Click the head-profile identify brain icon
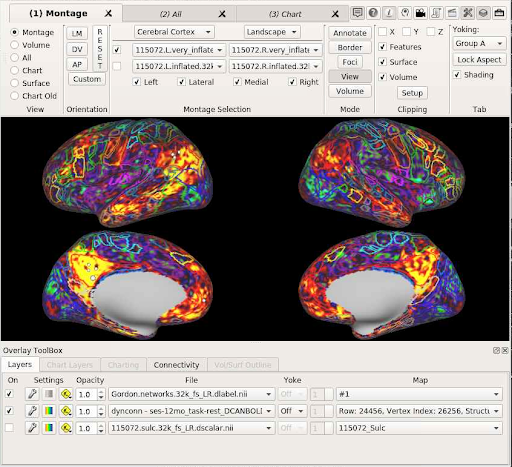This screenshot has height=467, width=512. point(405,13)
